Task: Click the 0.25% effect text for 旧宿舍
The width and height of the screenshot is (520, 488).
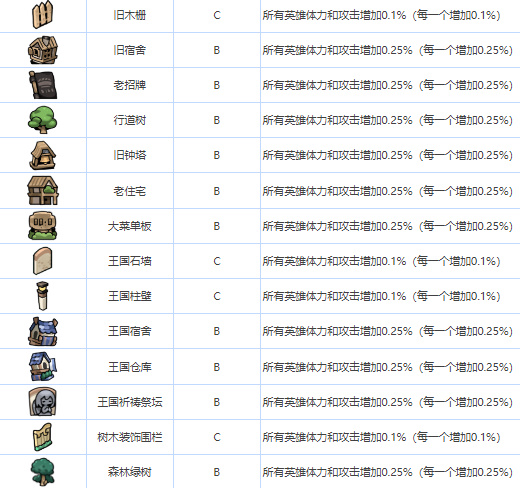Action: pyautogui.click(x=387, y=50)
